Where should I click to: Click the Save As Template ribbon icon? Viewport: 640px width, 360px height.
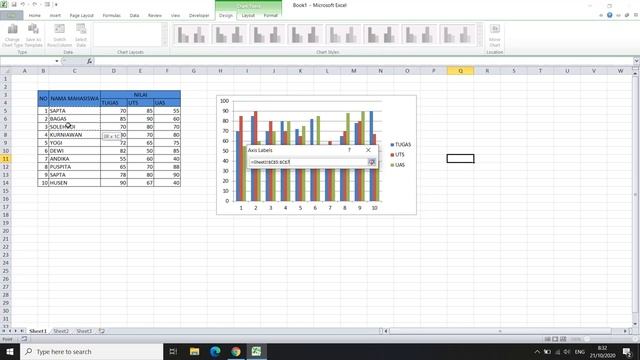[33, 35]
